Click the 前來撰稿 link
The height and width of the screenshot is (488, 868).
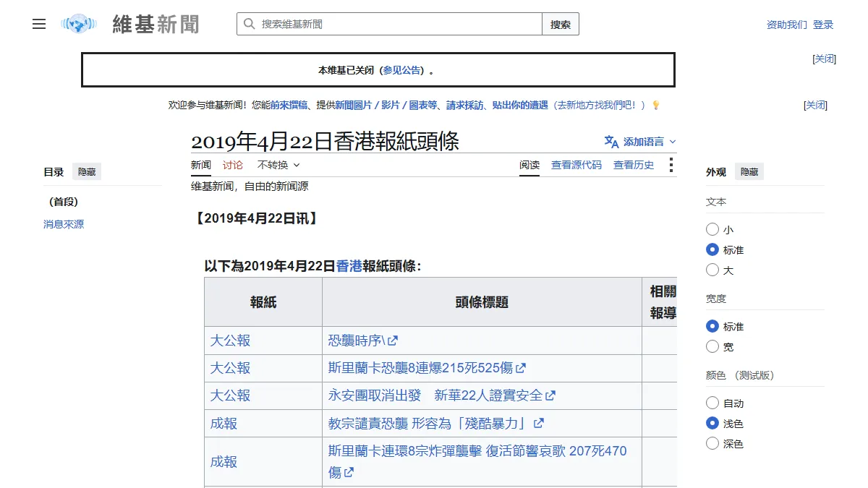point(289,105)
